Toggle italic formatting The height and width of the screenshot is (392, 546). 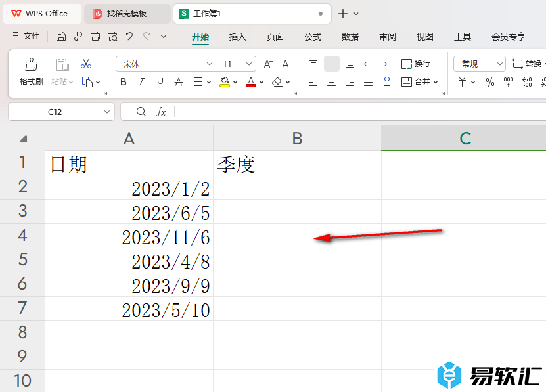click(141, 82)
